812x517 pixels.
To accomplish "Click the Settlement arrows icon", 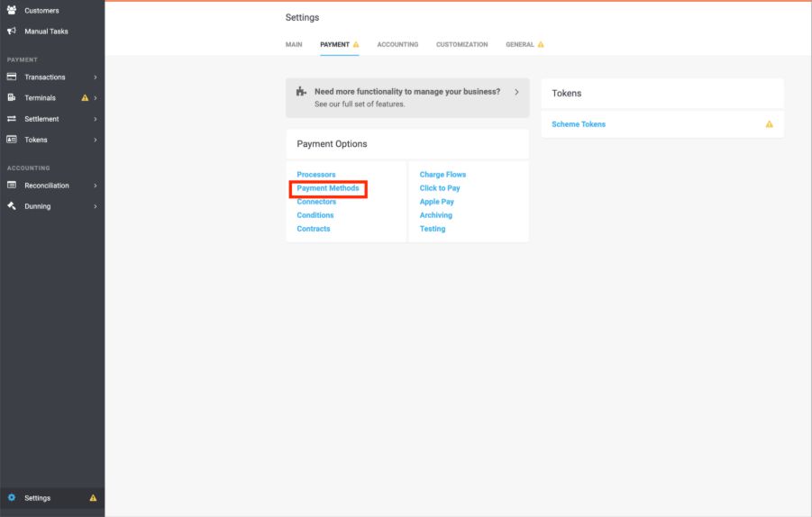I will point(12,119).
